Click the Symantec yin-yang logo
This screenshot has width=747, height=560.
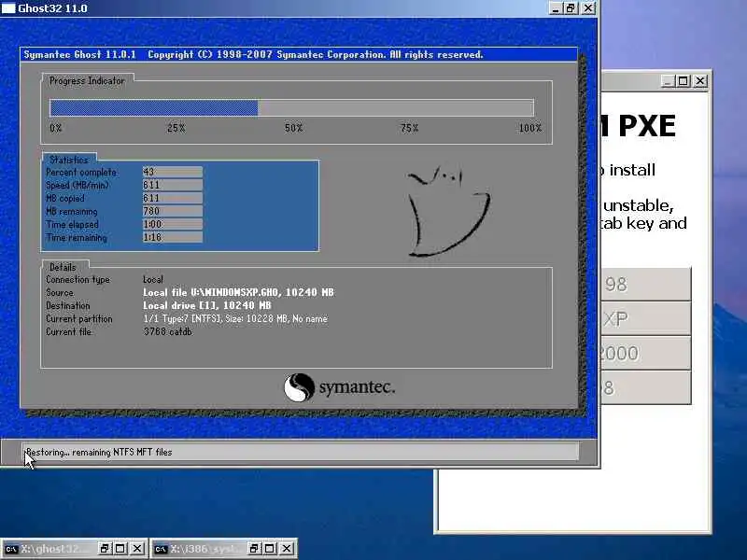(x=299, y=387)
